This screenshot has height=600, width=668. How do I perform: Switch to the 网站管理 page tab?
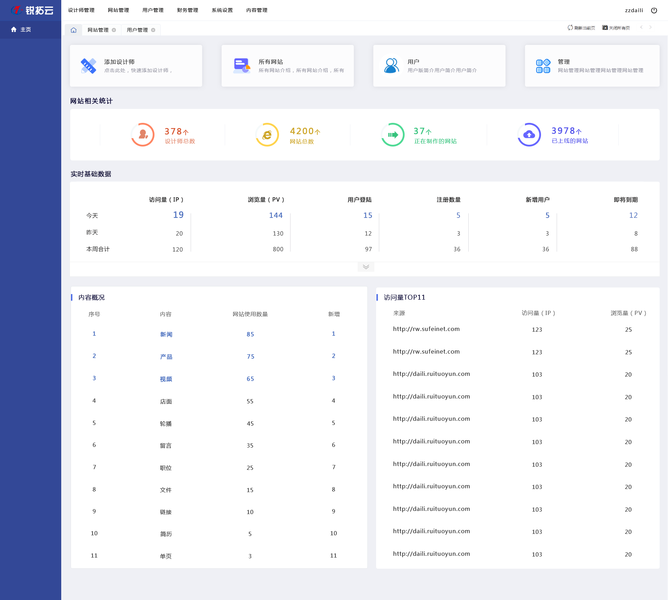pos(98,30)
